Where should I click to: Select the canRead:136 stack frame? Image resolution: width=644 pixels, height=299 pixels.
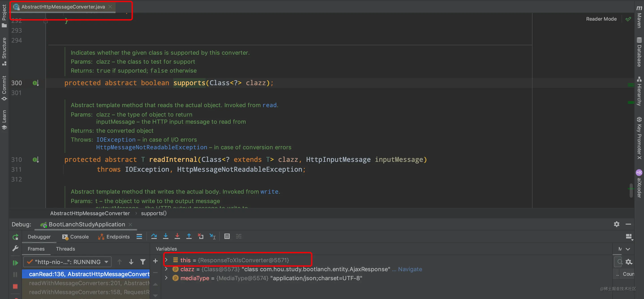(86, 274)
